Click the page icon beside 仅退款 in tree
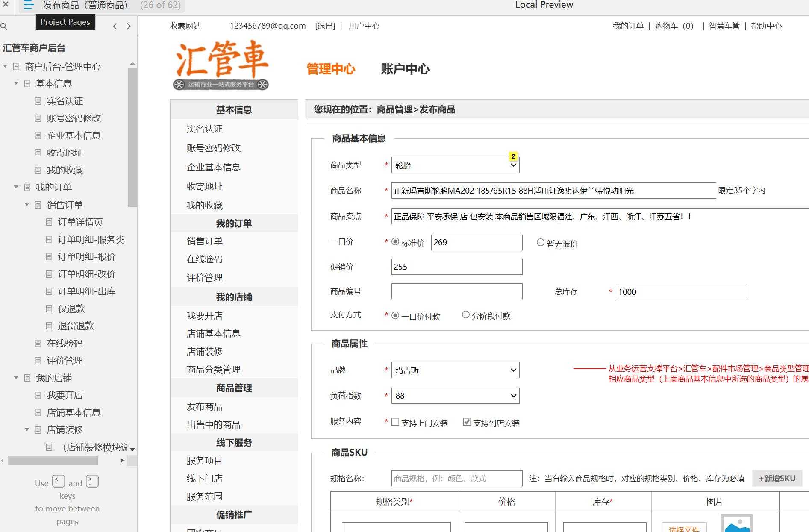Image resolution: width=809 pixels, height=532 pixels. (x=49, y=309)
